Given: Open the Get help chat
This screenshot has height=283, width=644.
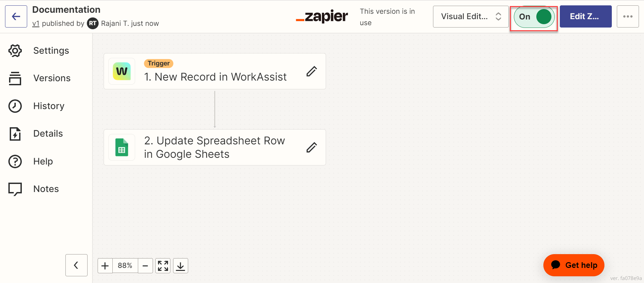Looking at the screenshot, I should coord(574,265).
